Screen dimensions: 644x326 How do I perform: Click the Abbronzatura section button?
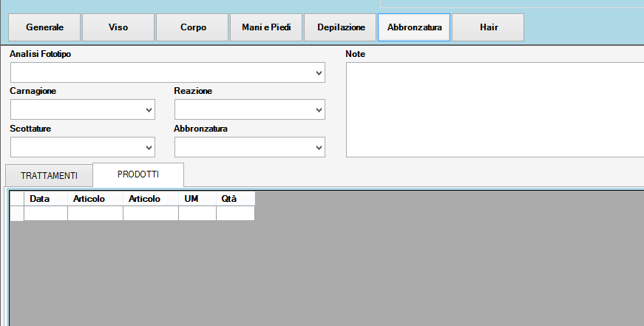[414, 27]
